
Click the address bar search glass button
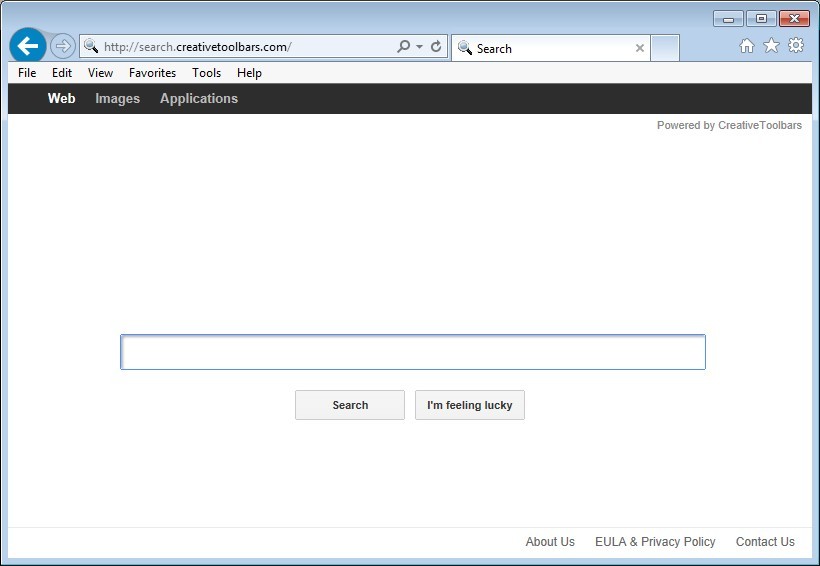(x=403, y=47)
